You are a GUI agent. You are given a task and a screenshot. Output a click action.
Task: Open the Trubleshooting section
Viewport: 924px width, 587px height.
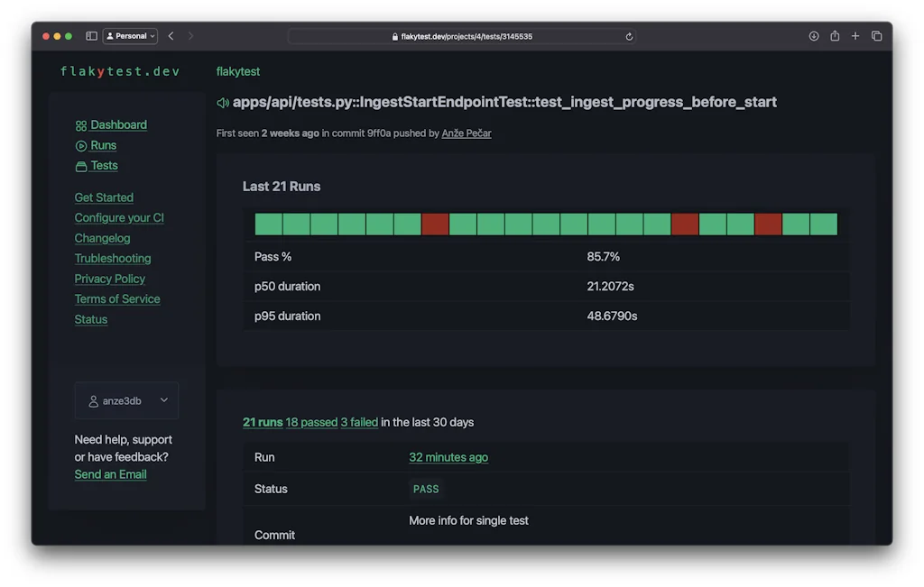pos(112,258)
